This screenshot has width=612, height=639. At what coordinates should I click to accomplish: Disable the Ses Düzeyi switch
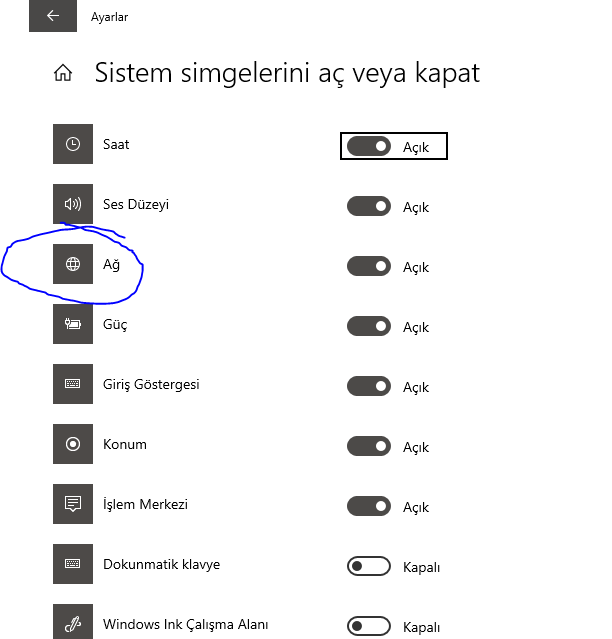tap(368, 207)
